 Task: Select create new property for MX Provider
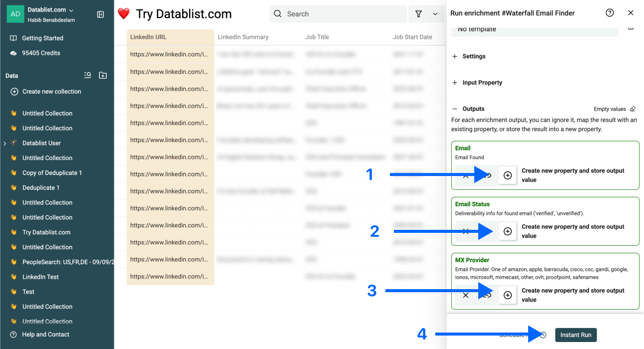pos(508,295)
